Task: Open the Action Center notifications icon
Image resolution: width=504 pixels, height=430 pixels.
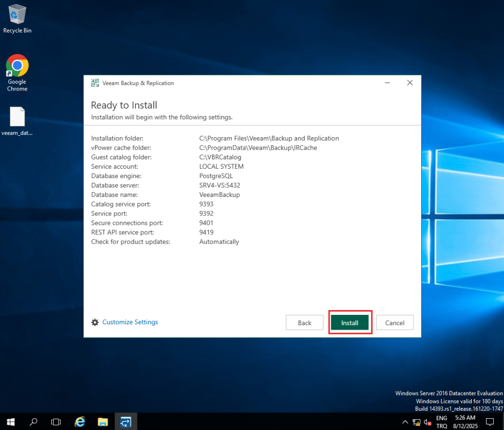Action: (x=490, y=422)
